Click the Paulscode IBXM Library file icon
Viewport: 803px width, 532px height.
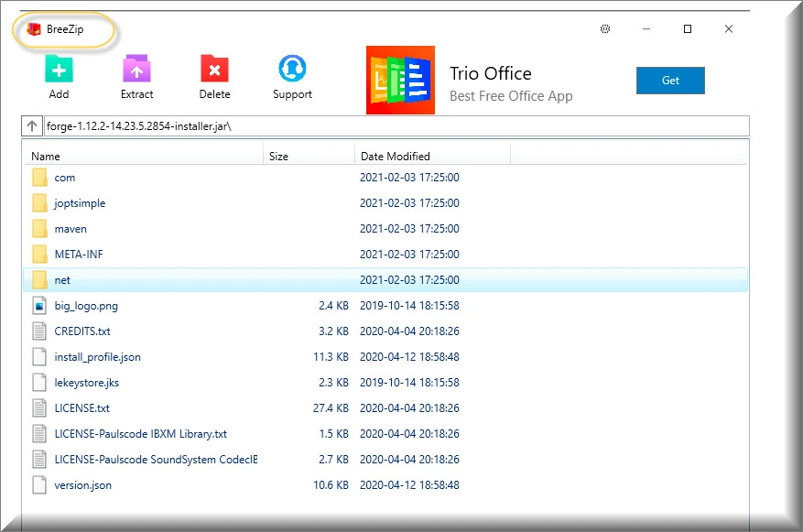tap(39, 434)
